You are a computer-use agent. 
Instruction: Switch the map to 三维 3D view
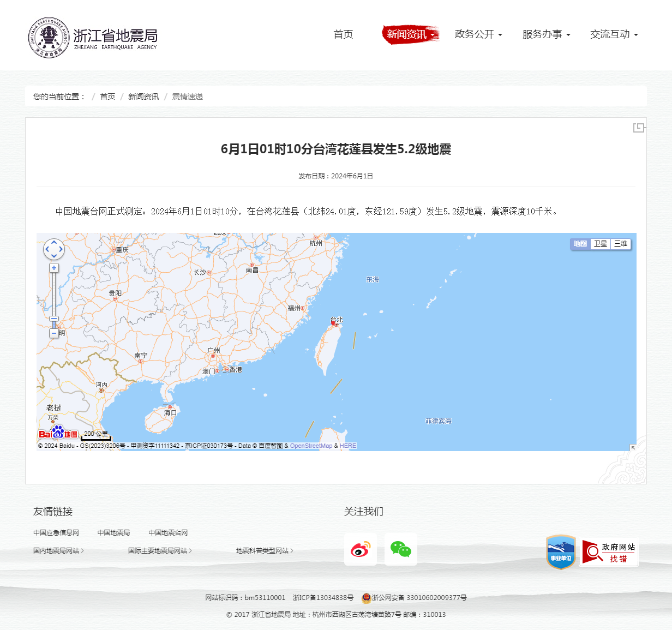coord(621,244)
